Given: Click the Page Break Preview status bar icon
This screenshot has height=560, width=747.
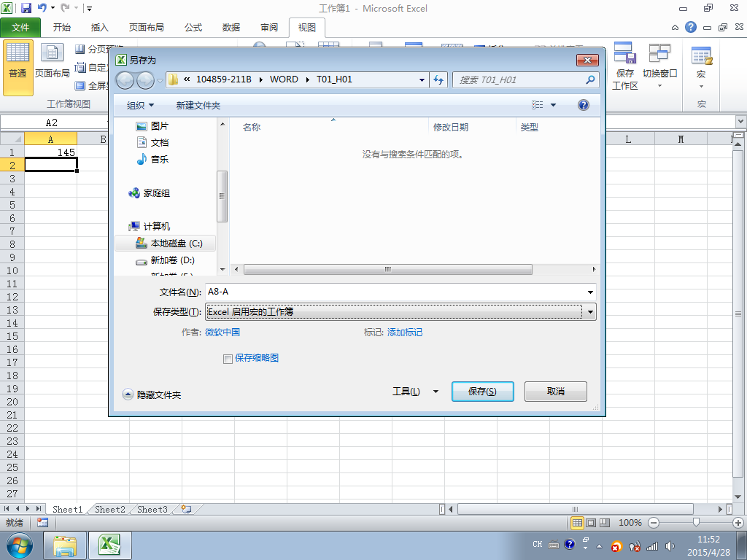Looking at the screenshot, I should pos(605,522).
